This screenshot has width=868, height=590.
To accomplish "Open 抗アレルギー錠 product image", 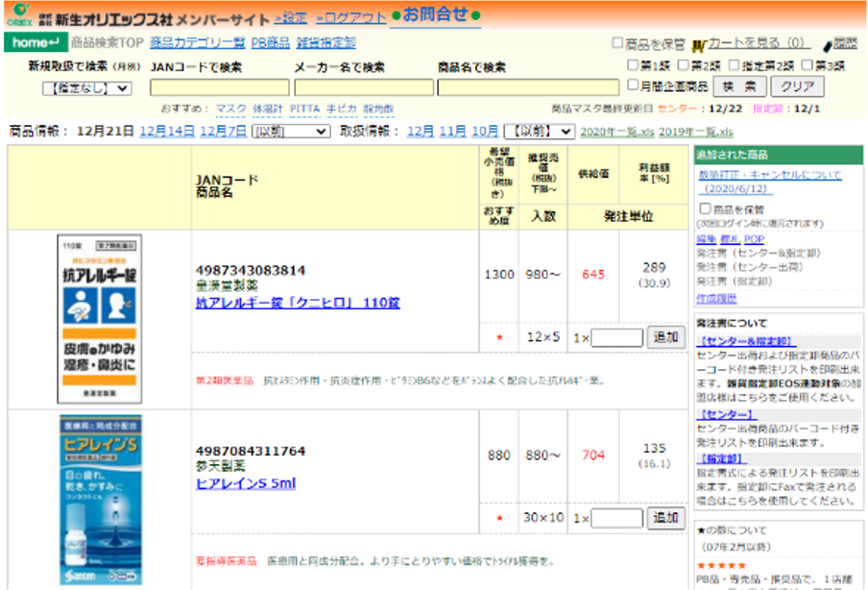I will (x=100, y=319).
